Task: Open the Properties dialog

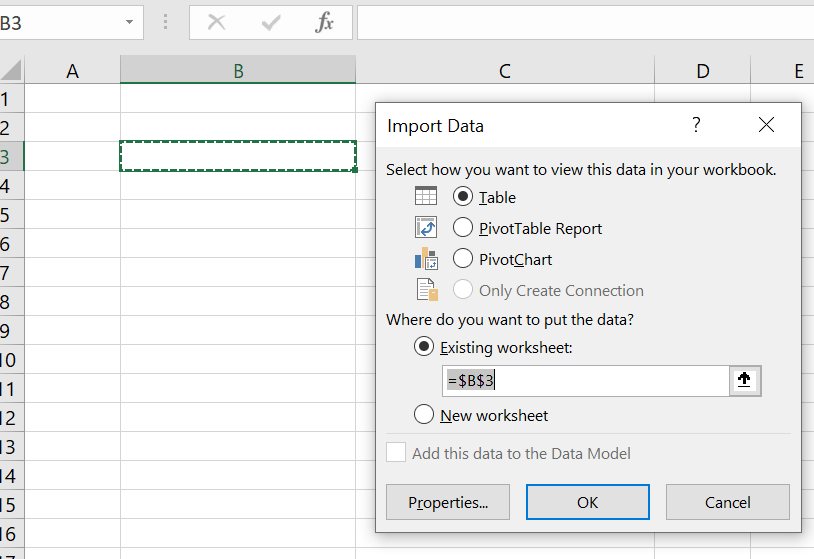Action: tap(448, 502)
